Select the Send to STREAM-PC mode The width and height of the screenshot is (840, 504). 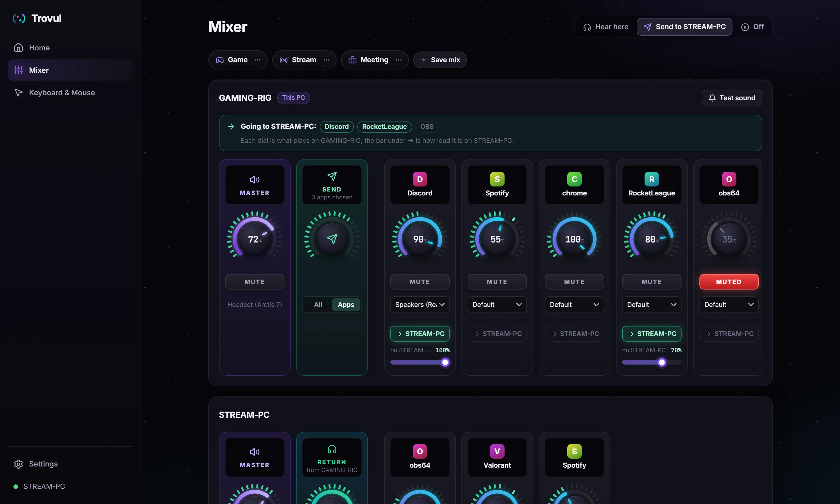pyautogui.click(x=684, y=27)
